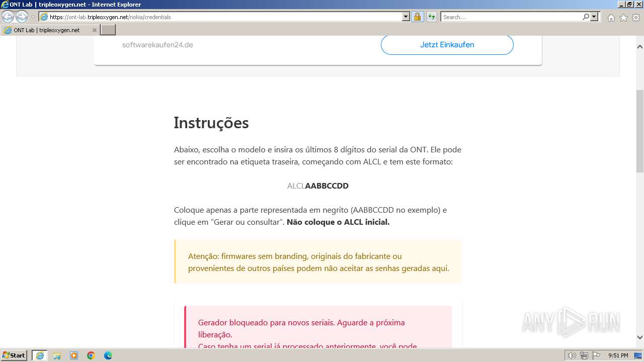Click inside the Search box
This screenshot has width=644, height=362.
[511, 17]
